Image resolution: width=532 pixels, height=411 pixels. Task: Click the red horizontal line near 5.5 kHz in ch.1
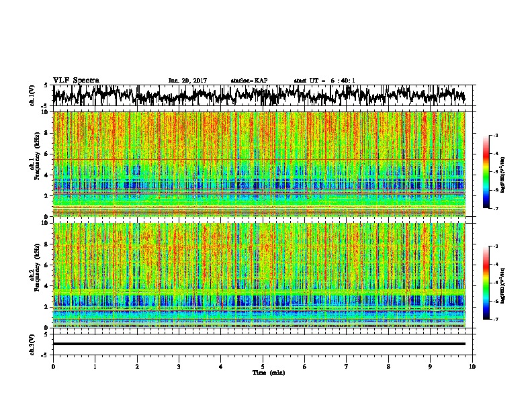259,159
